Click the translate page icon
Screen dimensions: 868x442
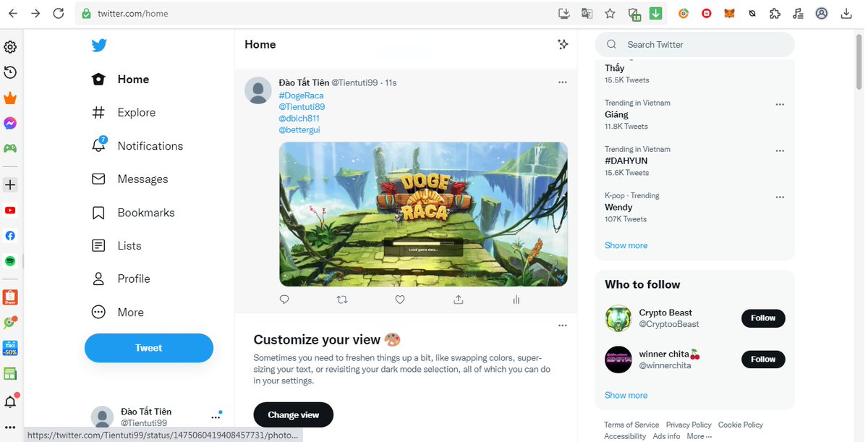(587, 13)
